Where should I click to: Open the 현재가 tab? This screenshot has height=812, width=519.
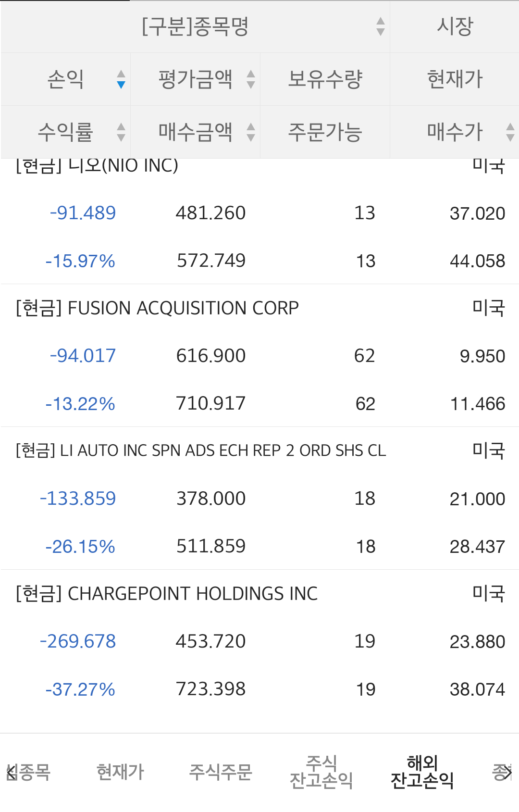pyautogui.click(x=120, y=772)
